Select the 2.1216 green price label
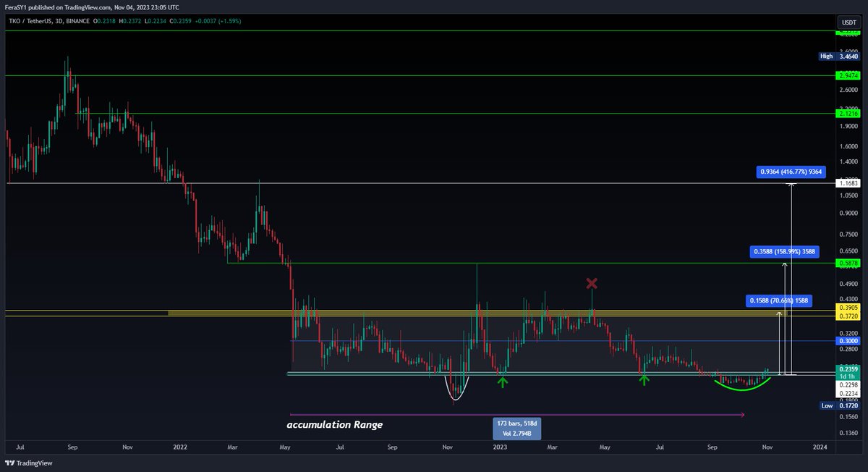 (848, 114)
